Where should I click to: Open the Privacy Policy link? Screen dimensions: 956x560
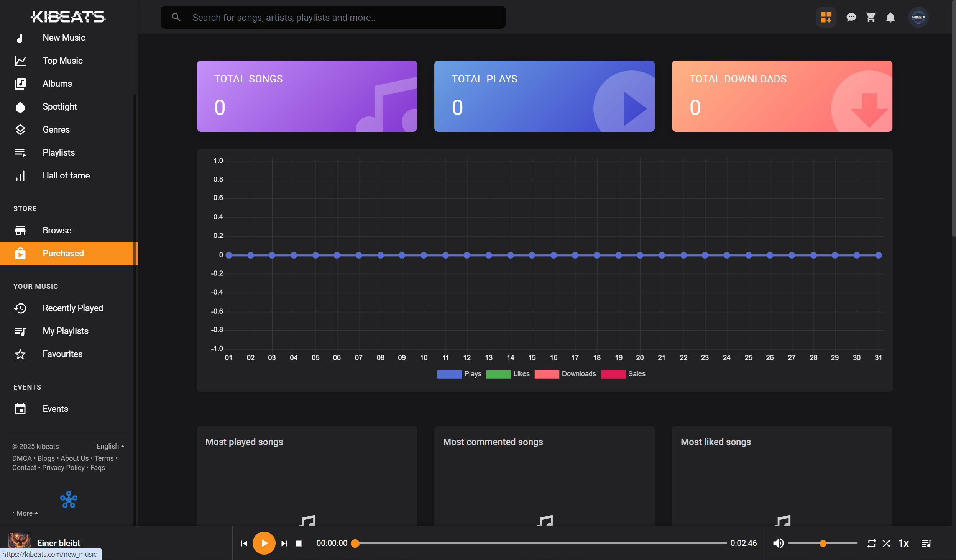pos(63,467)
